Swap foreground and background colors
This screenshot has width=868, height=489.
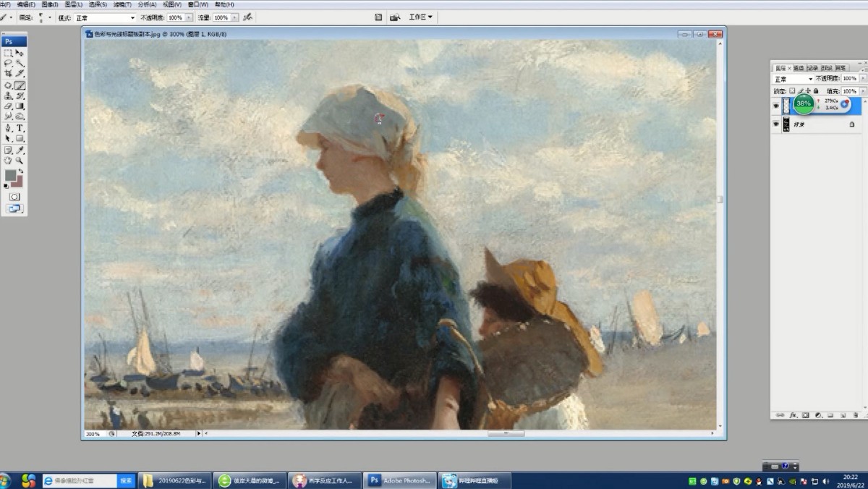click(22, 171)
